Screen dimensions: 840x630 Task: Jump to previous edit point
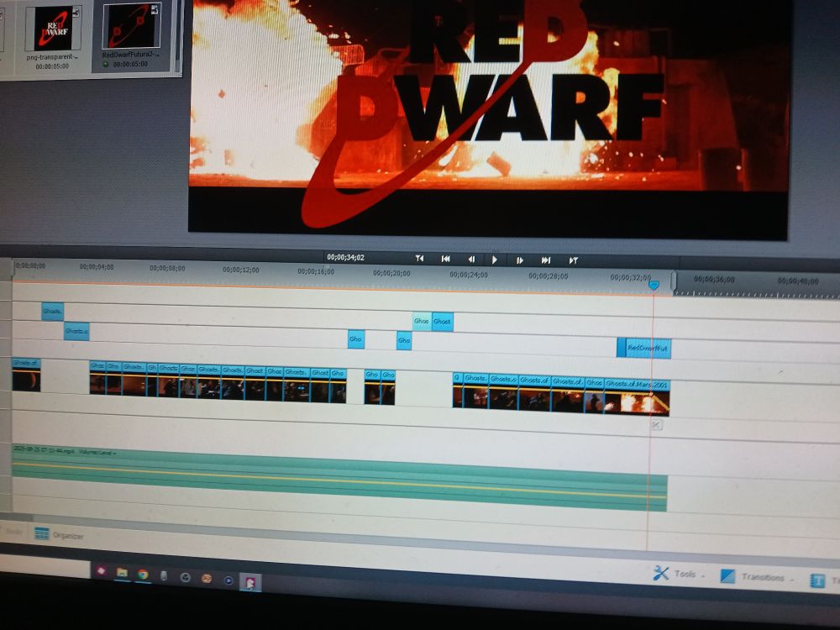[x=419, y=258]
